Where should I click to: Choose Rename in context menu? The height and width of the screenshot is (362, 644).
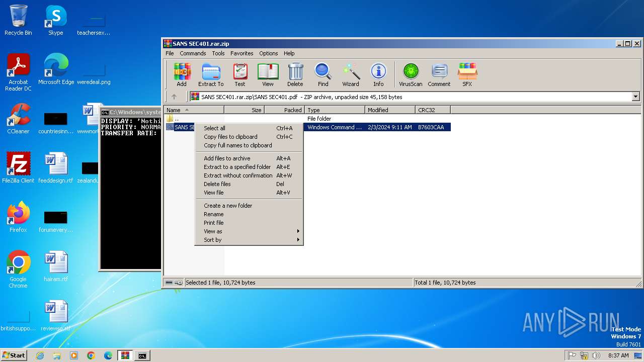249,214
